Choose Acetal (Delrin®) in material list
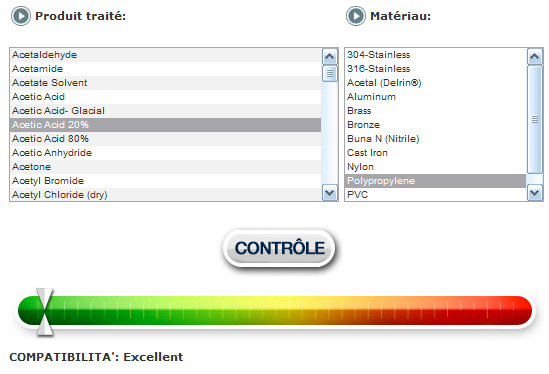This screenshot has height=374, width=549. click(x=436, y=83)
